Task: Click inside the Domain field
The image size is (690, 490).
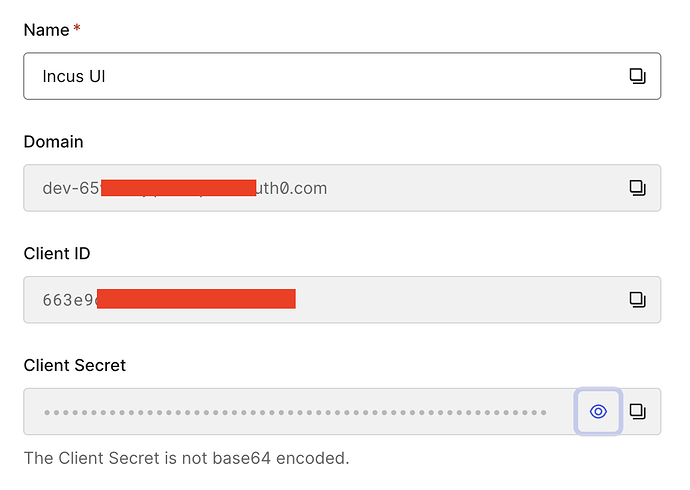Action: coord(450,188)
